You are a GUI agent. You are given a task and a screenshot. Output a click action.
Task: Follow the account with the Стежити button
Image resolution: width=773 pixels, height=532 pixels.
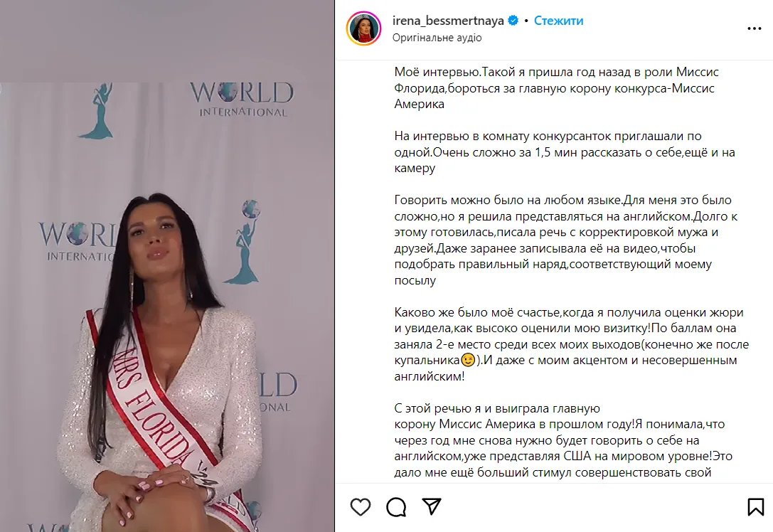click(558, 21)
